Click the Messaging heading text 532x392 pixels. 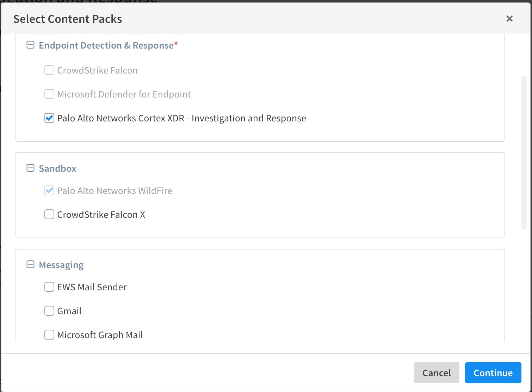pos(61,265)
